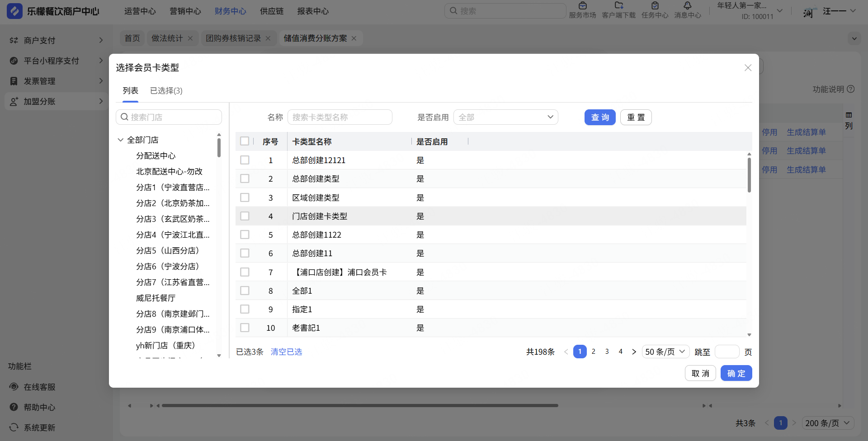
Task: Tick the checkbox for 门店创建卡类型
Action: pyautogui.click(x=245, y=216)
